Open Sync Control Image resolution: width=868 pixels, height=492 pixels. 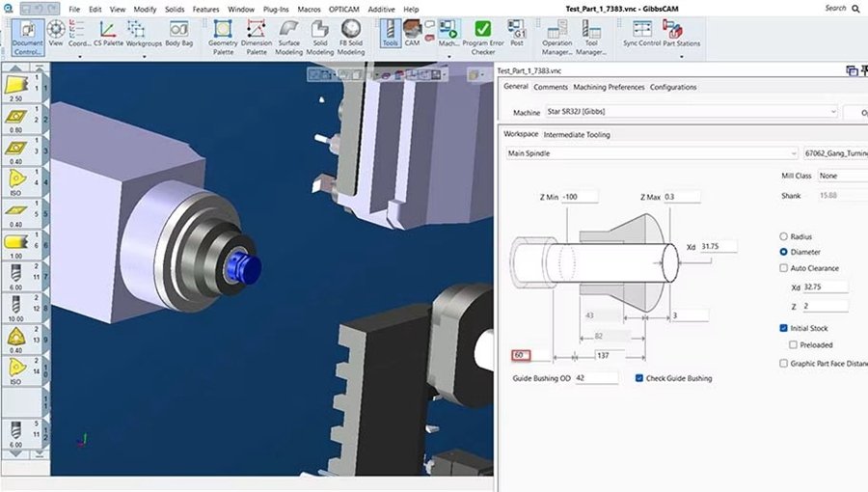tap(641, 34)
